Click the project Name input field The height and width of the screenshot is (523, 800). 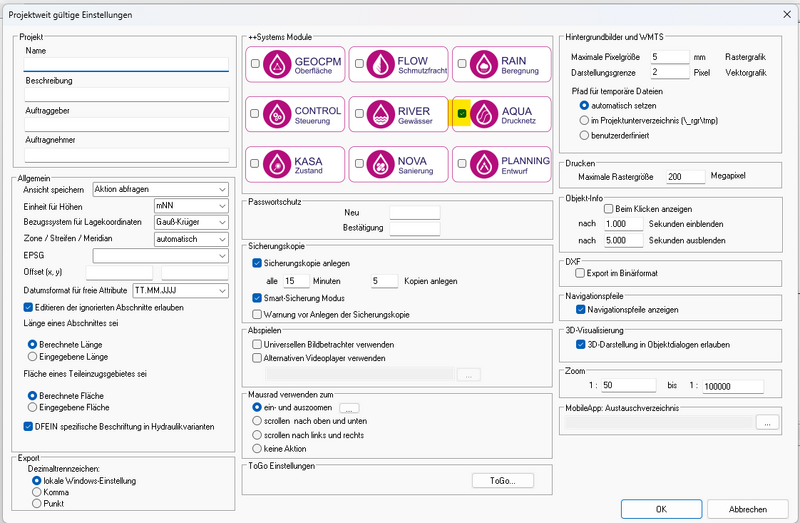coord(127,64)
